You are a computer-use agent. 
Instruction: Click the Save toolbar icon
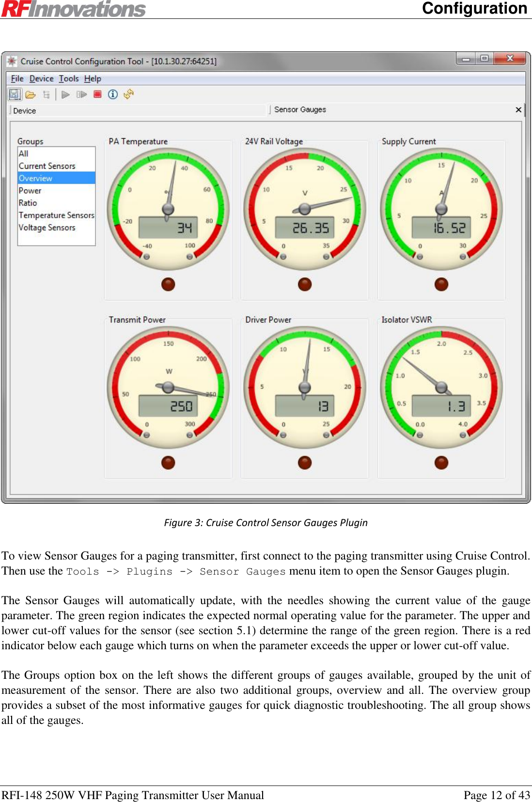point(15,94)
